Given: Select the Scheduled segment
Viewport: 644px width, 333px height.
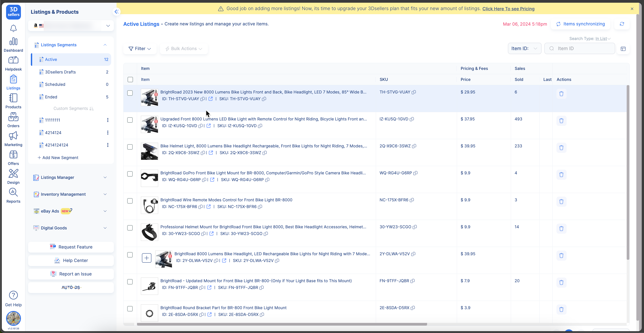Looking at the screenshot, I should pos(71,84).
